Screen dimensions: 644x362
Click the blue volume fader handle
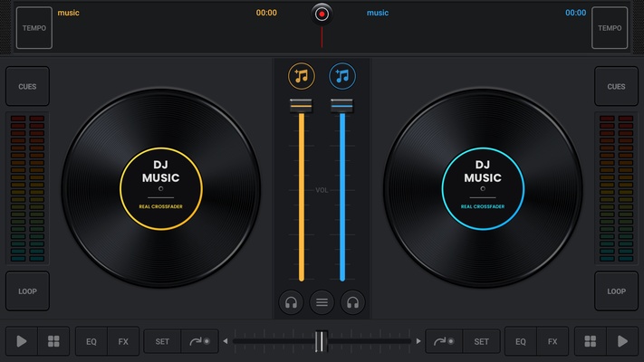(x=341, y=106)
